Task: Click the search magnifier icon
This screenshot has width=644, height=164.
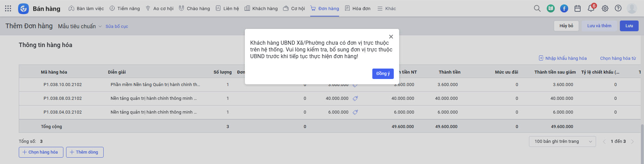Action: (x=537, y=8)
